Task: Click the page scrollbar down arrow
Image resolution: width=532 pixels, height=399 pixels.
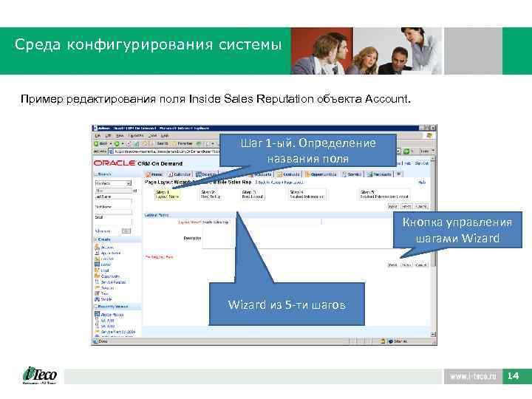Action: 433,334
